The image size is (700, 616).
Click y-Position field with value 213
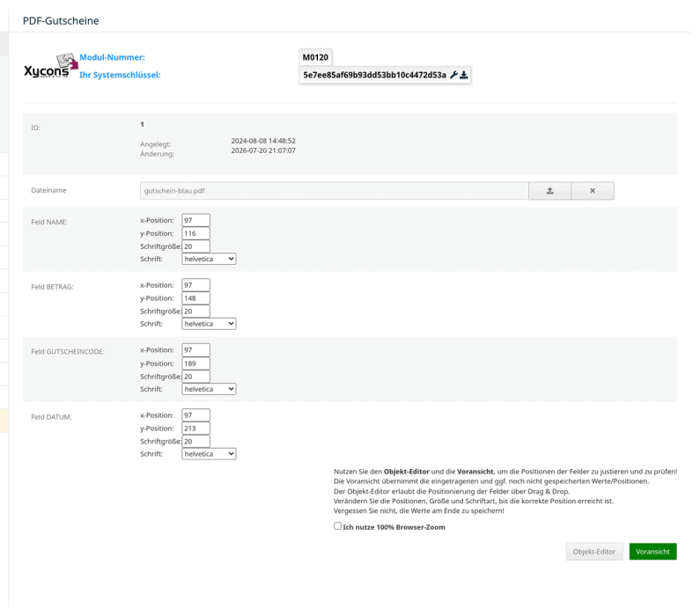195,429
